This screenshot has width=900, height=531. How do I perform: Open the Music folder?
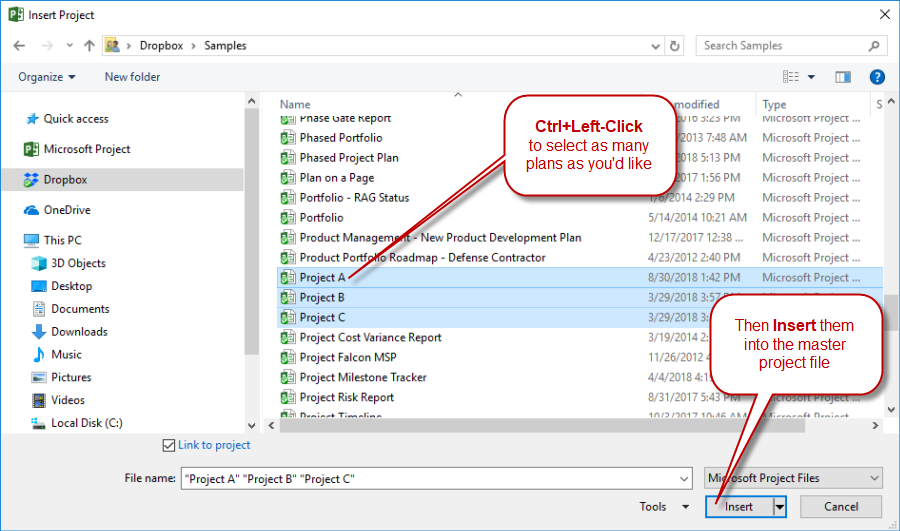tap(66, 355)
